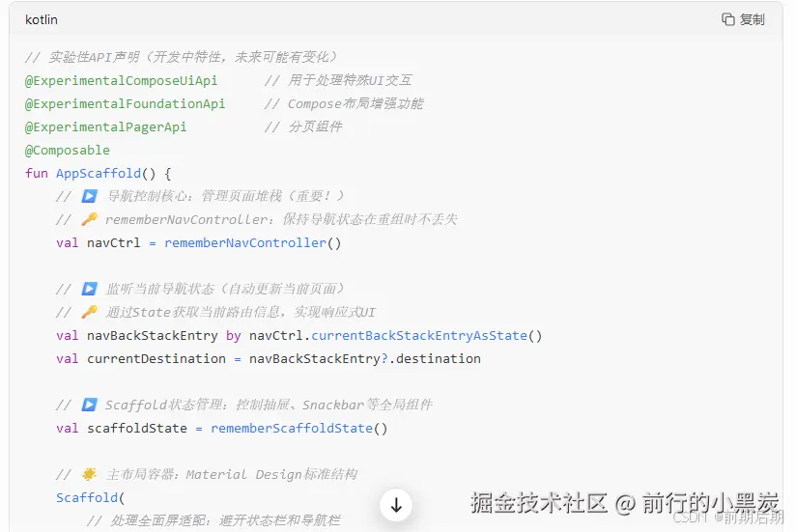Click the 复制 copy button label
The width and height of the screenshot is (796, 532).
click(x=752, y=19)
